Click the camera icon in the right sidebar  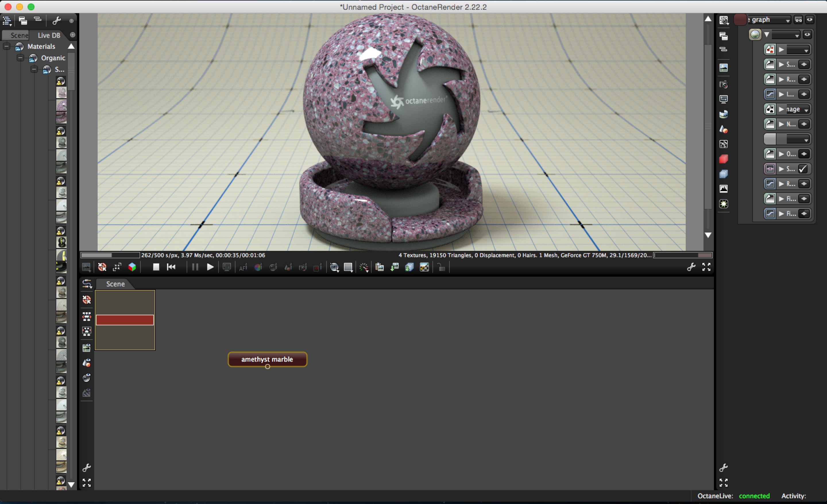[724, 84]
